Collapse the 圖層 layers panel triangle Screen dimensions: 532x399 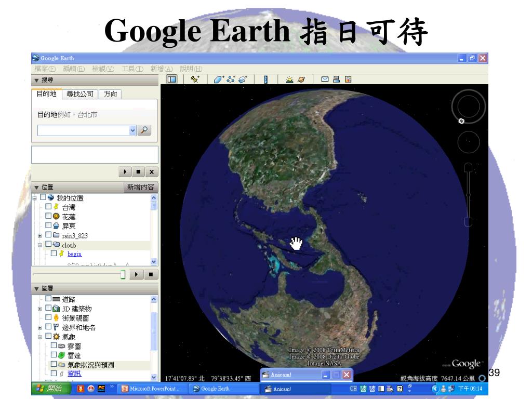(x=36, y=289)
